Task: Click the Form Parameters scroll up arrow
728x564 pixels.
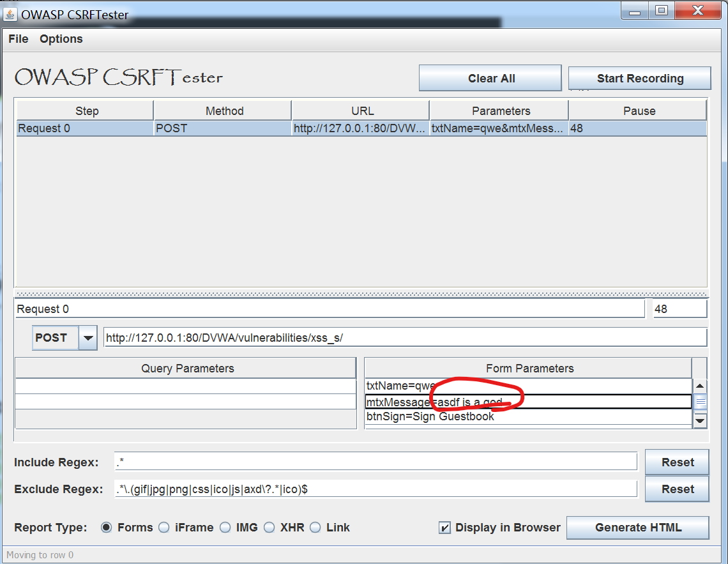Action: [x=700, y=386]
